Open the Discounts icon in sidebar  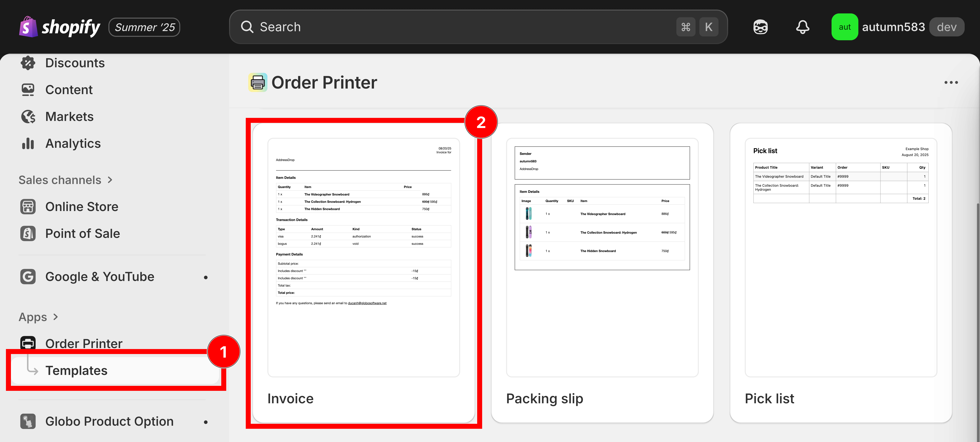28,63
